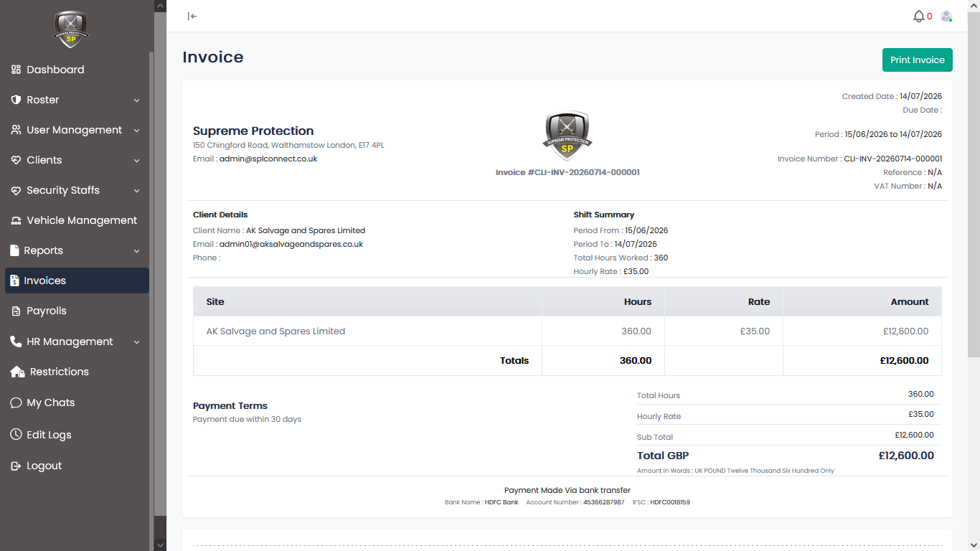This screenshot has width=980, height=551.
Task: Click the IFSC code HDFC0018159
Action: pyautogui.click(x=670, y=502)
